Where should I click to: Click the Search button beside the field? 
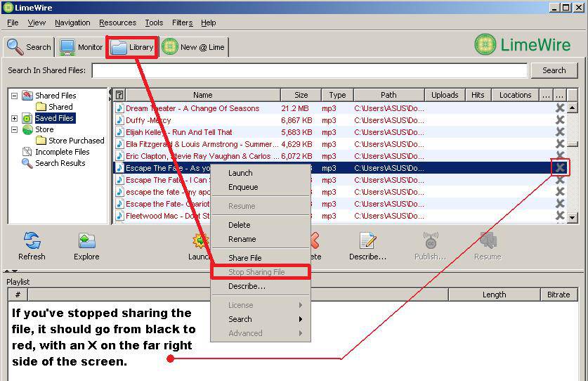tap(554, 70)
